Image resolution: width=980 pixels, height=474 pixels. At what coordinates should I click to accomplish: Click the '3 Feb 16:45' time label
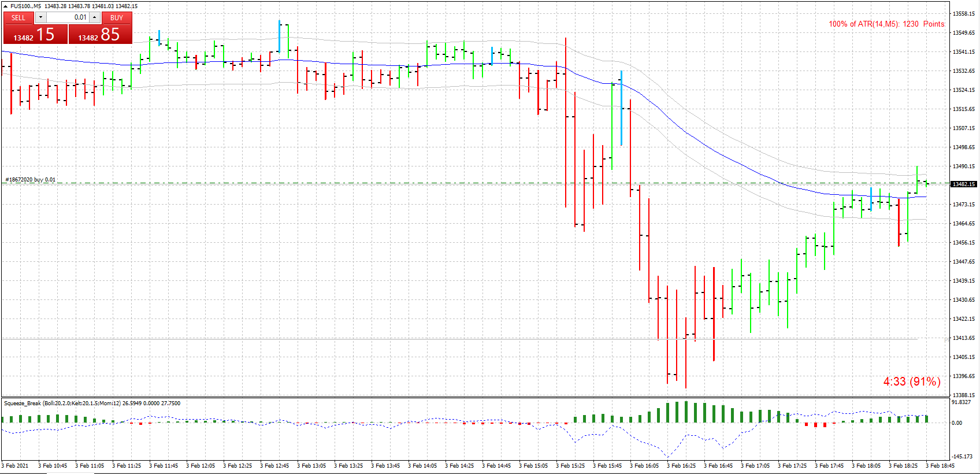[718, 465]
